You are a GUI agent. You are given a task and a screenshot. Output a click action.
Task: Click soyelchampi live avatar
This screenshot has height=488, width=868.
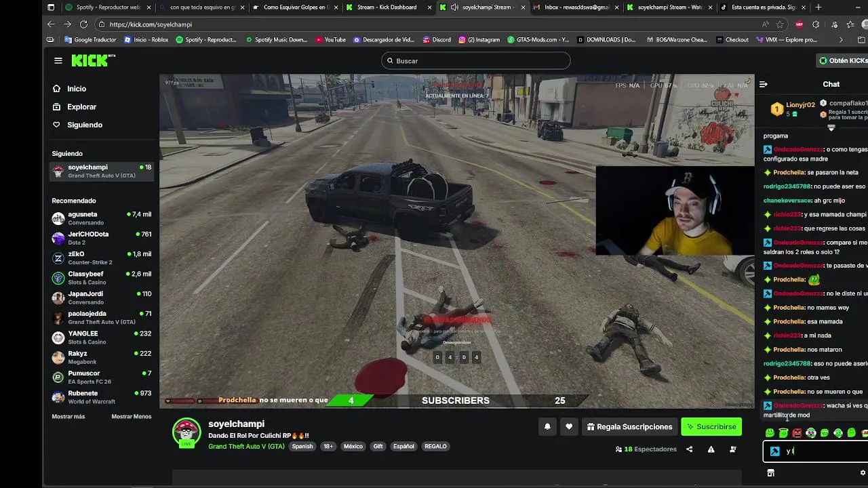point(186,433)
